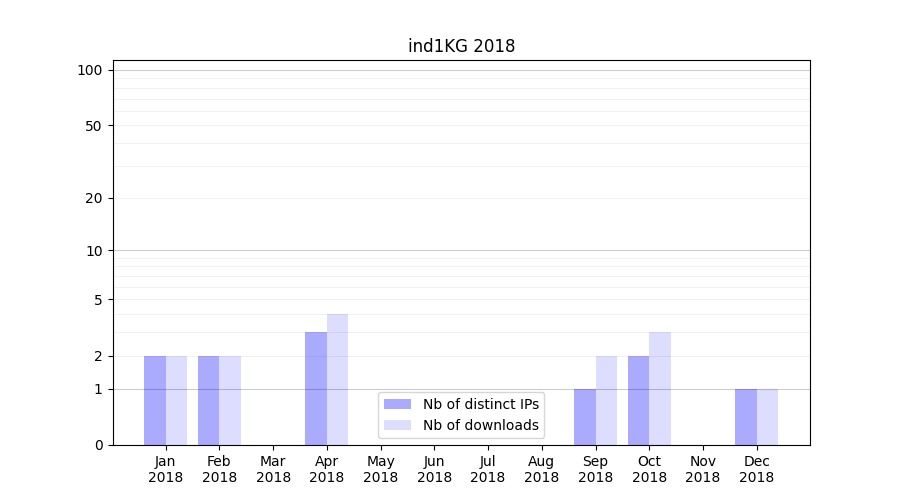Click the '100' y-axis tick label
This screenshot has width=900, height=500.
90,70
